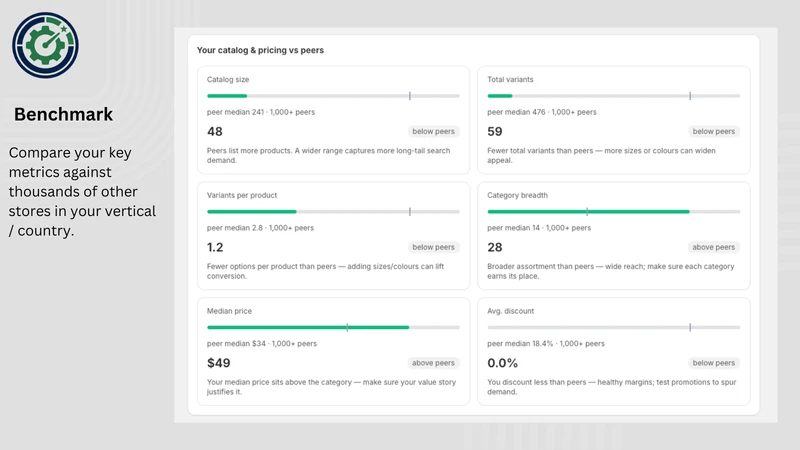Click the below peers badge in Total variants
Image resolution: width=800 pixels, height=450 pixels.
coord(714,132)
